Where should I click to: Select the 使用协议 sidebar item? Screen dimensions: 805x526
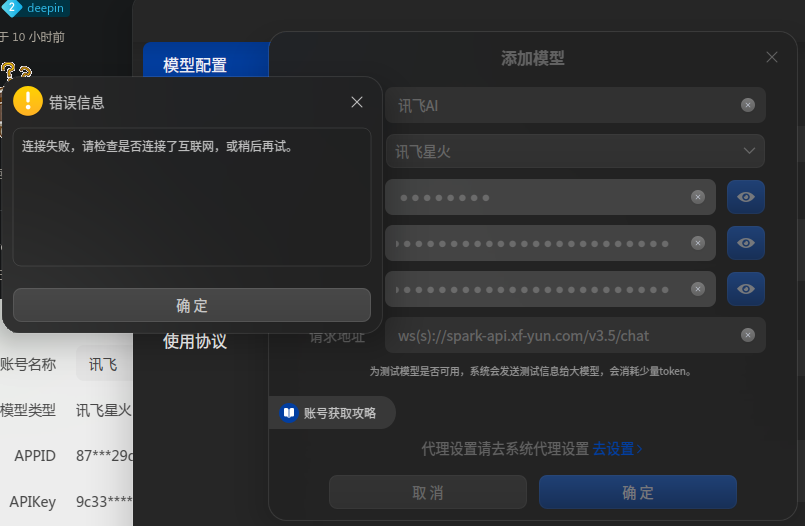click(195, 342)
